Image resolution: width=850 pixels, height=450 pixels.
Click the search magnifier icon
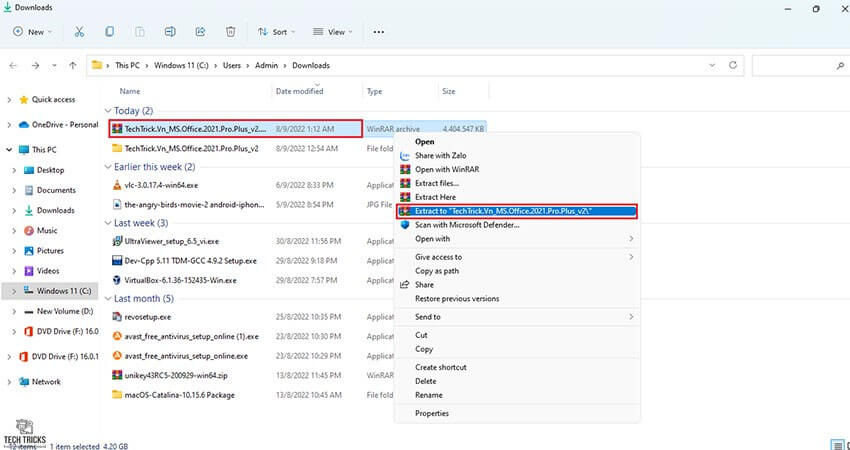(x=840, y=66)
